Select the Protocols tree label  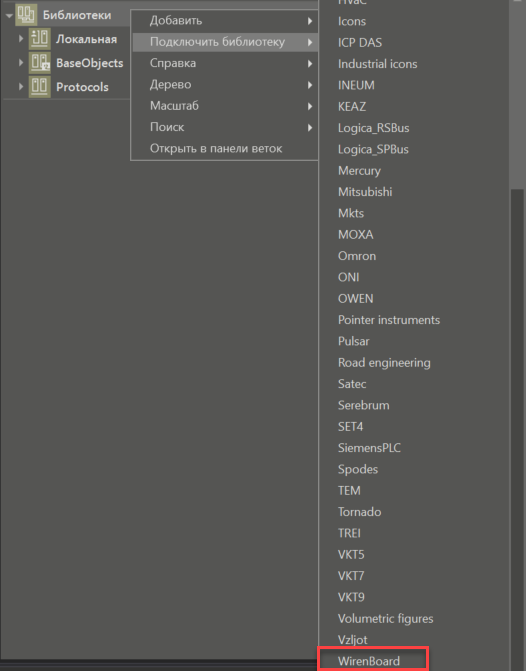click(82, 87)
